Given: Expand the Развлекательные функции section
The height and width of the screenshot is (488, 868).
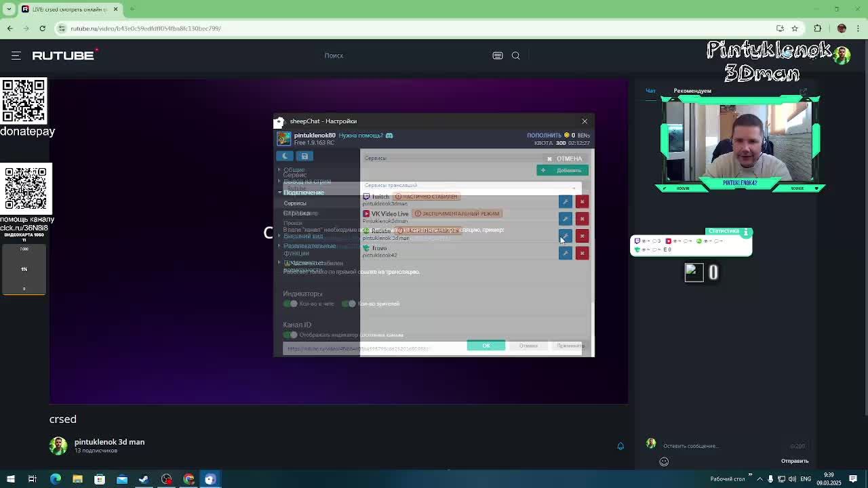Looking at the screenshot, I should point(309,249).
